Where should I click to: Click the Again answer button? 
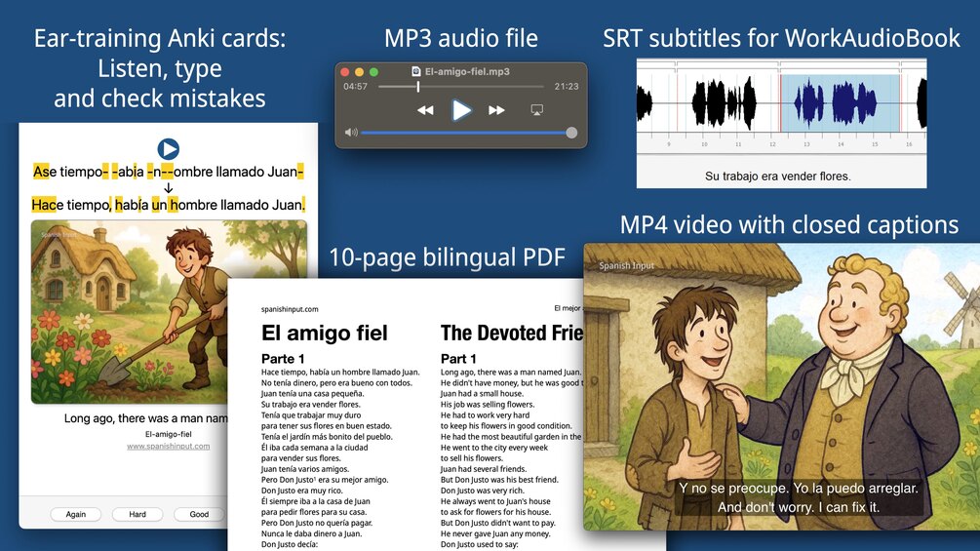(x=76, y=514)
